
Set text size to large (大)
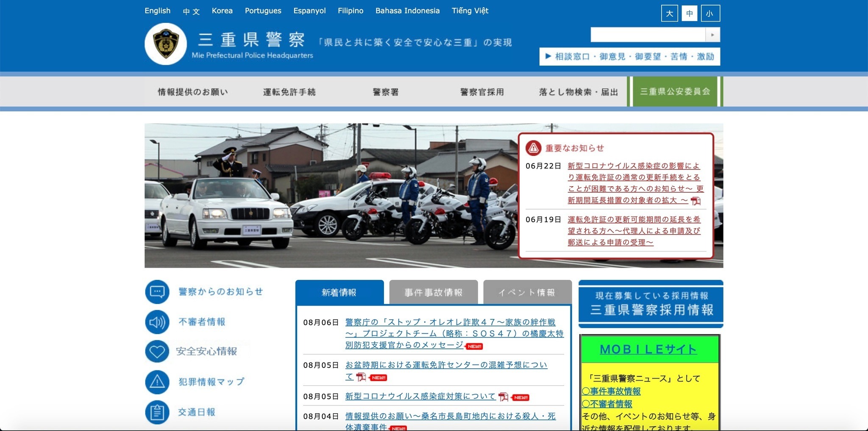(x=669, y=14)
